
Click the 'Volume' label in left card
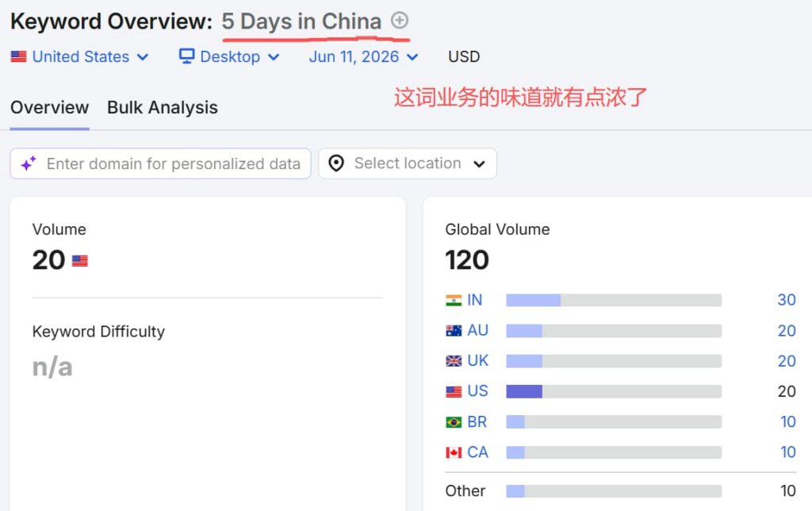tap(59, 229)
